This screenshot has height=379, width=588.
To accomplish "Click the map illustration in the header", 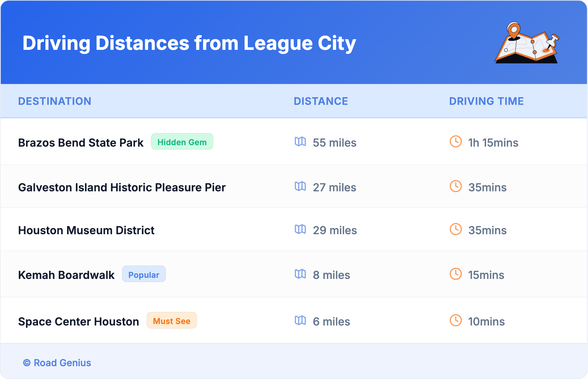I will point(527,43).
